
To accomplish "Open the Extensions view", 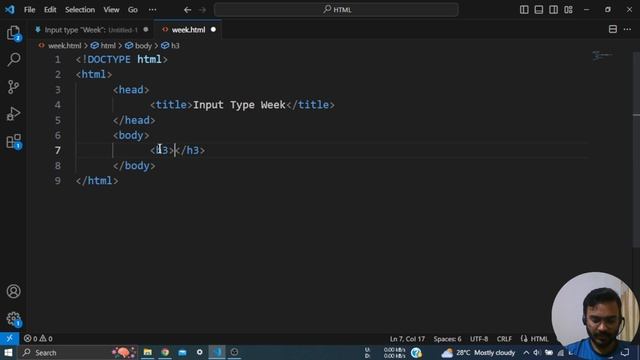I will tap(13, 141).
